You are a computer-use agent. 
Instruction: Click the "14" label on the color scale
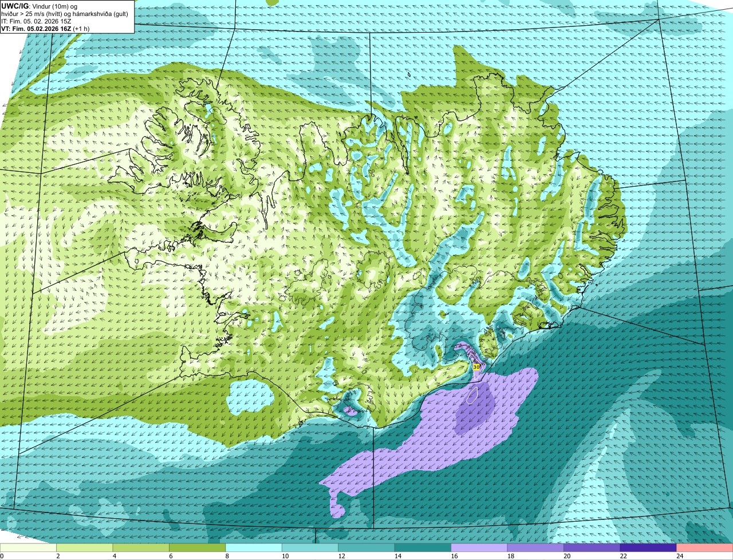pos(398,556)
